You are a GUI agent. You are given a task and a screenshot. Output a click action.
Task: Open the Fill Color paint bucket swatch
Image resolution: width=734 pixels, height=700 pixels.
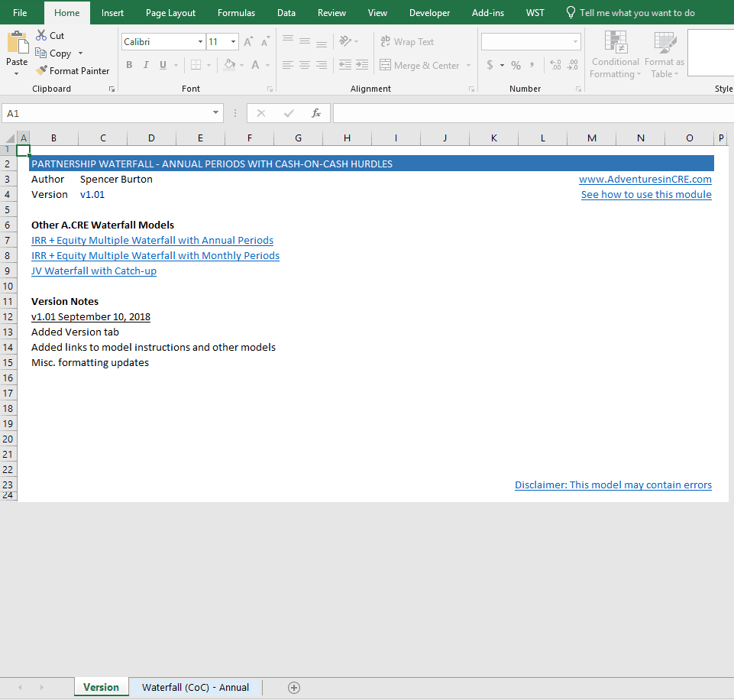tap(229, 66)
